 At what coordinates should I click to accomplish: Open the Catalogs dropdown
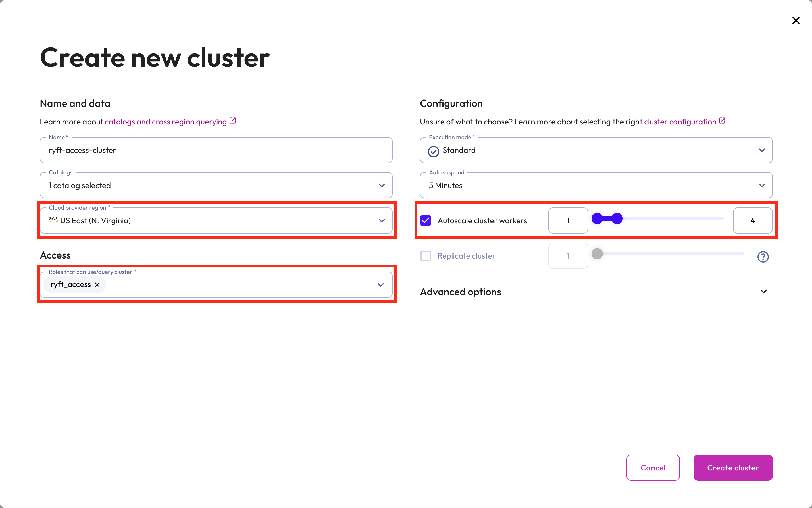point(381,186)
